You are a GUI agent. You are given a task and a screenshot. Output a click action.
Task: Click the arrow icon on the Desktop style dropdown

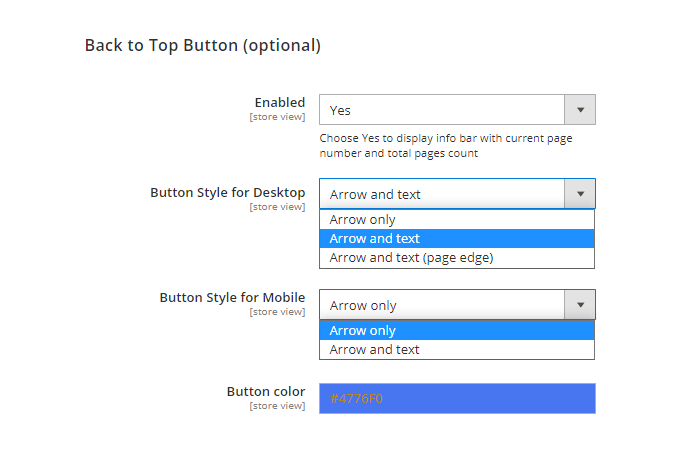(580, 194)
